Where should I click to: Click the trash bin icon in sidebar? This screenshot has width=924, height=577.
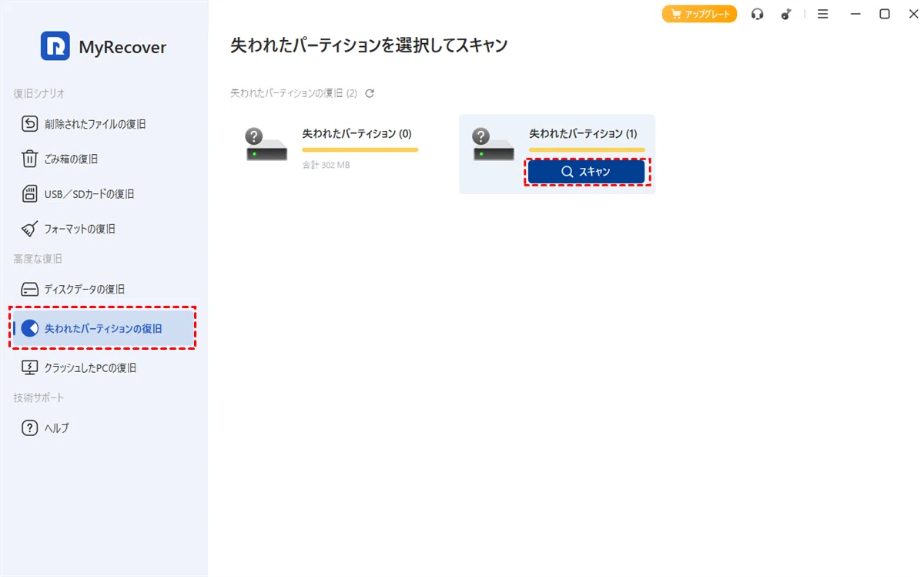[x=29, y=159]
